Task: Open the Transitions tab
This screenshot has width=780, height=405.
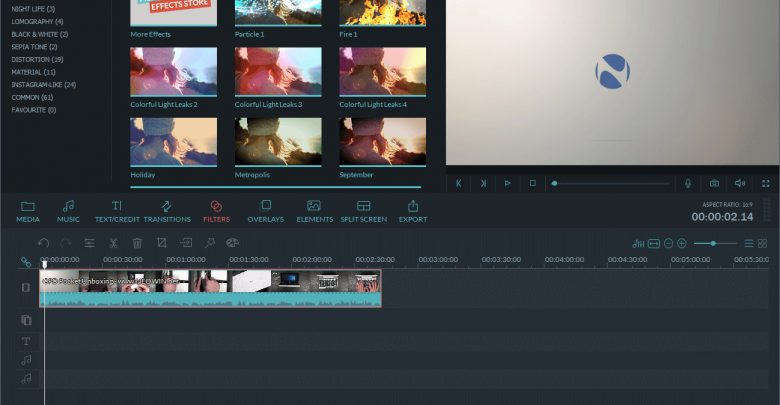Action: (167, 211)
